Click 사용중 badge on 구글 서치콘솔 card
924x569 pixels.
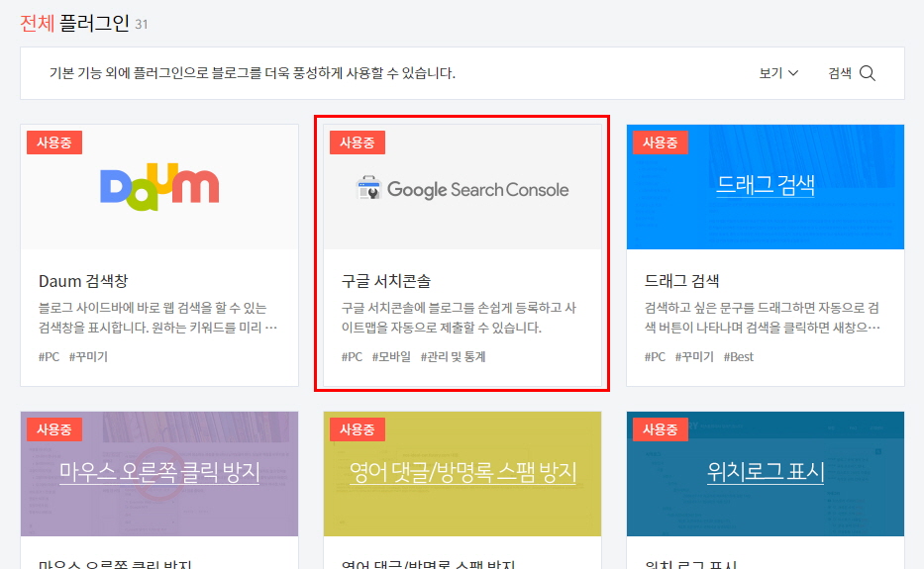358,142
